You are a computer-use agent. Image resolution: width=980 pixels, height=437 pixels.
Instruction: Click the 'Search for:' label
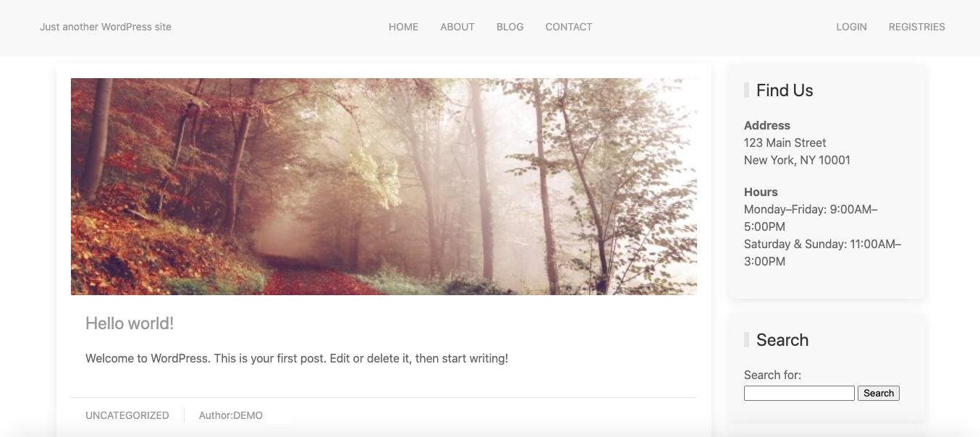tap(772, 375)
